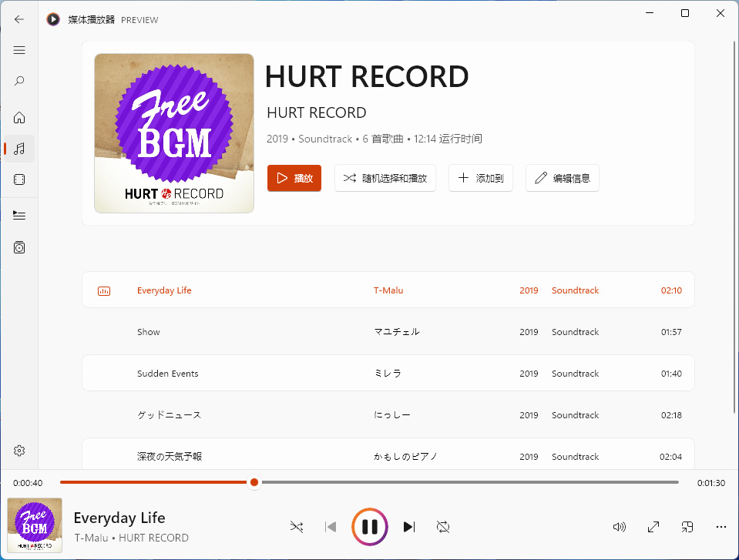Maximize the Media Player window
This screenshot has width=739, height=560.
click(x=685, y=13)
